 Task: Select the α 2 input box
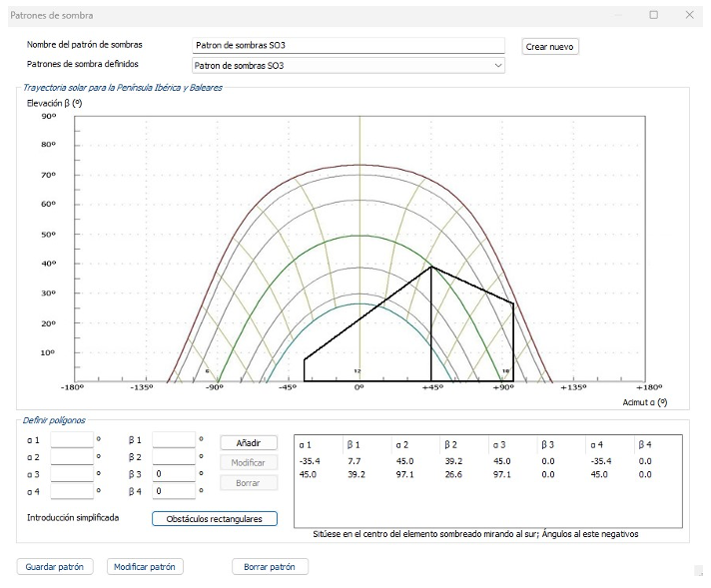point(71,457)
